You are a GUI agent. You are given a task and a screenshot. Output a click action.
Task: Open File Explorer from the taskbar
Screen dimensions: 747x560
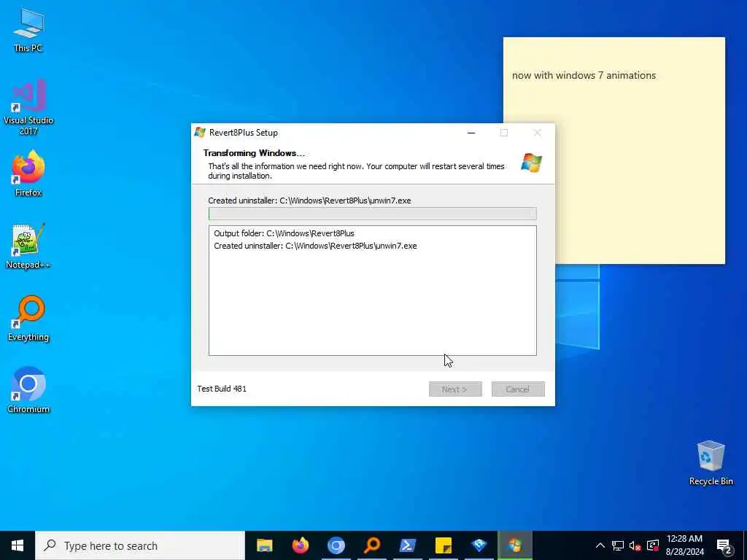click(x=264, y=545)
